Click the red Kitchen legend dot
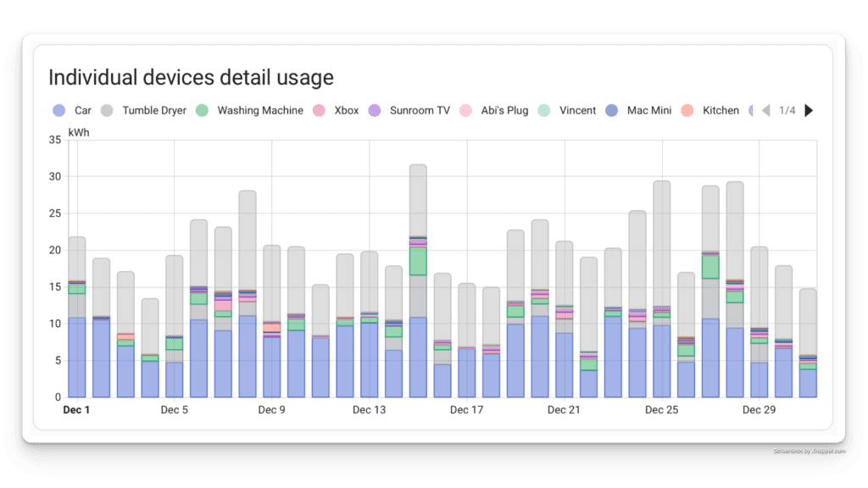Screen dimensions: 868x488 pyautogui.click(x=687, y=110)
